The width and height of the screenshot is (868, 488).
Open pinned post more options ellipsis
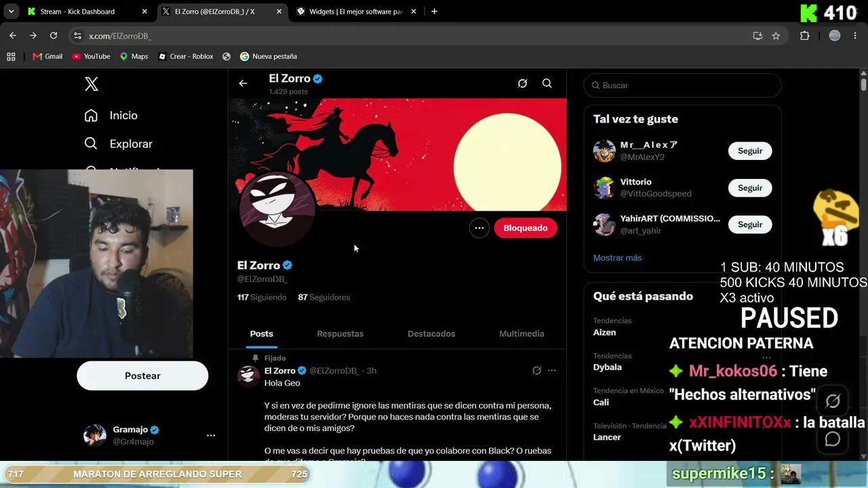(x=552, y=371)
